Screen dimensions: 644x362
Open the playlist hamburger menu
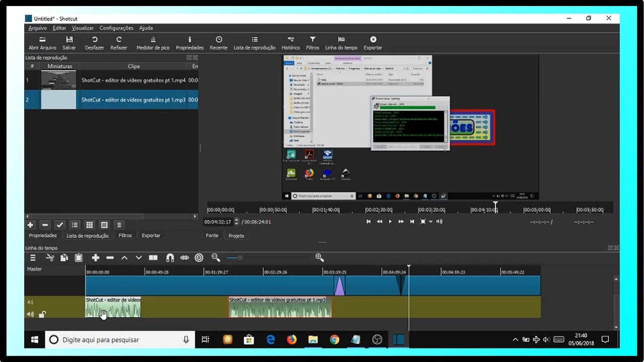coord(119,225)
